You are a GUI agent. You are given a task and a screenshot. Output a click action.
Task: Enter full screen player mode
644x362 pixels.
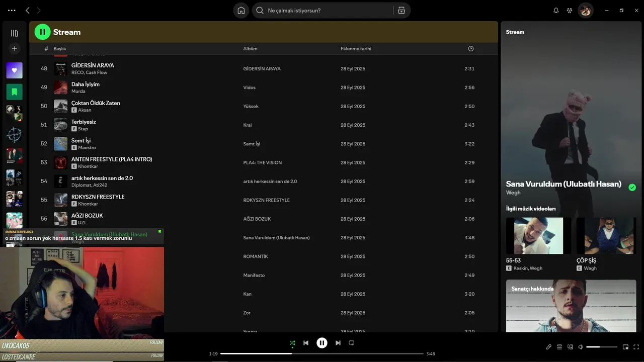[x=636, y=347]
